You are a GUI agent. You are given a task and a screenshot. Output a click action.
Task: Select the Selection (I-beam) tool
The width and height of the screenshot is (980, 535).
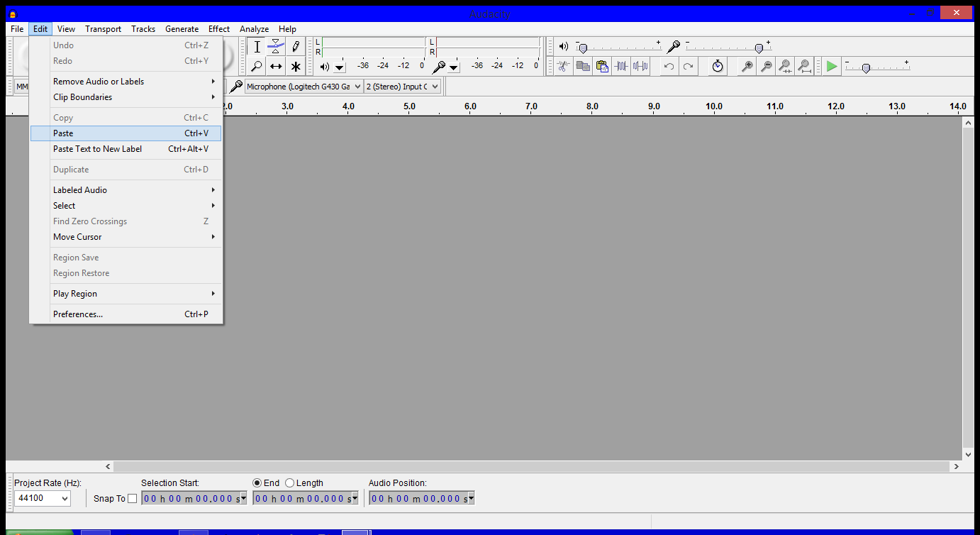tap(257, 47)
